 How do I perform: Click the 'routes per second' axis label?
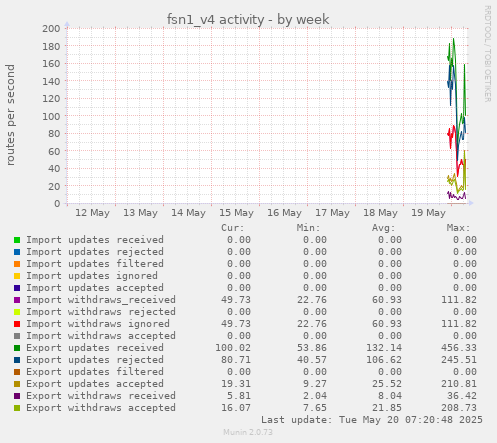tap(10, 115)
